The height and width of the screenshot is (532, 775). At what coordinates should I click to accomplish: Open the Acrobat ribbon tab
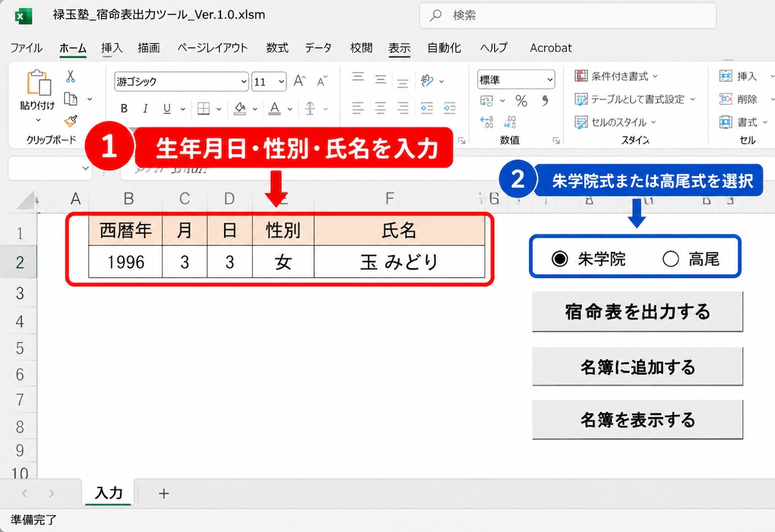[551, 48]
